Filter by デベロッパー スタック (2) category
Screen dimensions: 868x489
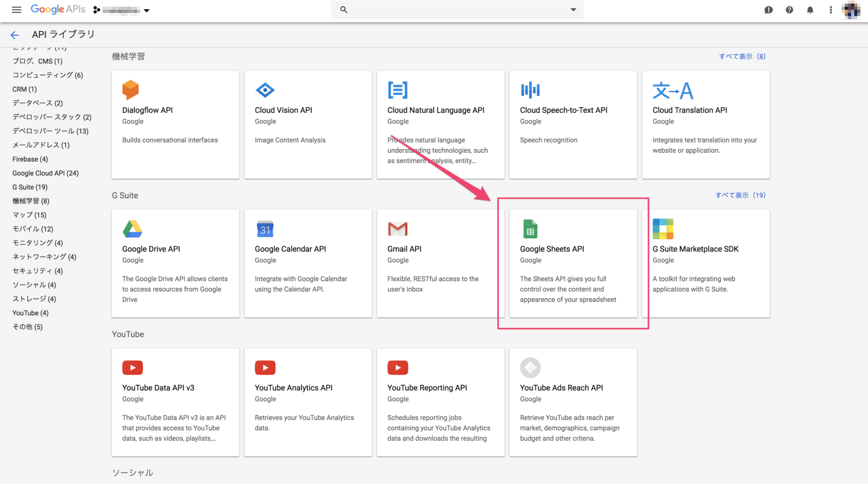pos(52,117)
